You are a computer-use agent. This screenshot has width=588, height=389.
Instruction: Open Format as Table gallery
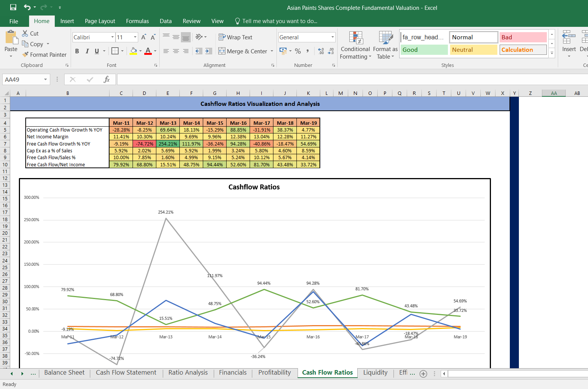click(385, 45)
